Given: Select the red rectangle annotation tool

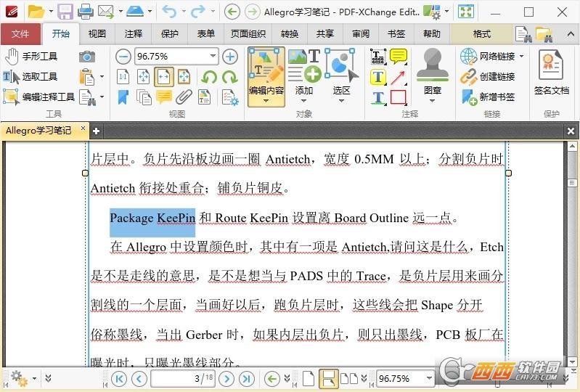Looking at the screenshot, I should [399, 97].
